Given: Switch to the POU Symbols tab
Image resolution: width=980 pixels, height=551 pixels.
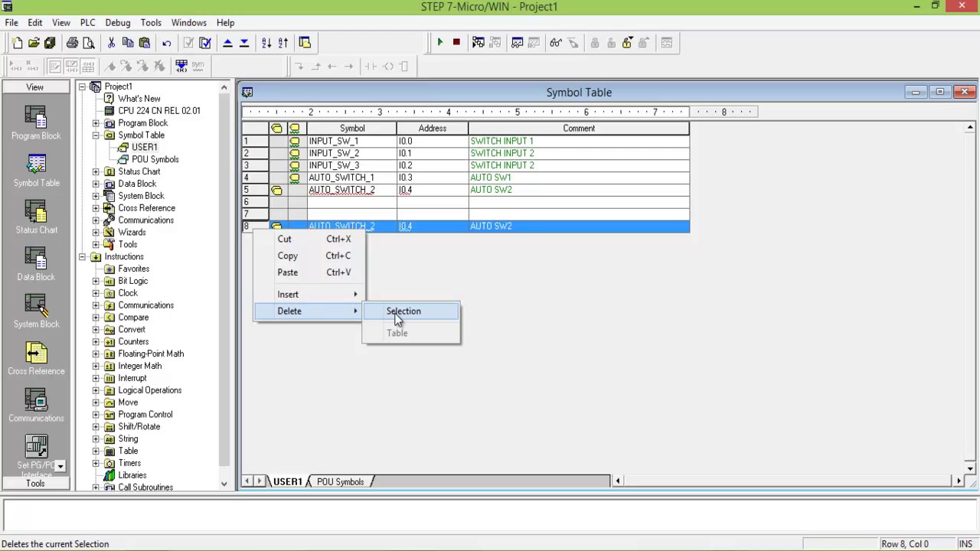Looking at the screenshot, I should [x=340, y=481].
